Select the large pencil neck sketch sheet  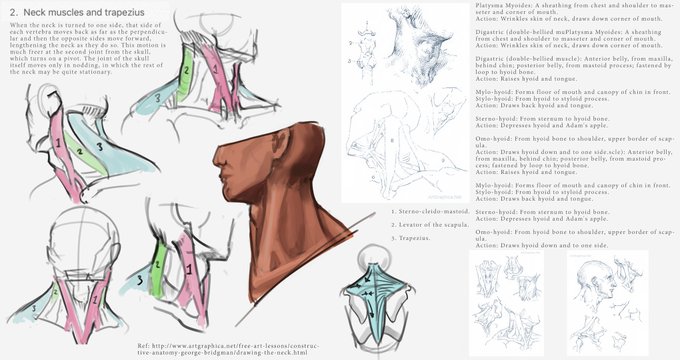coord(405,103)
